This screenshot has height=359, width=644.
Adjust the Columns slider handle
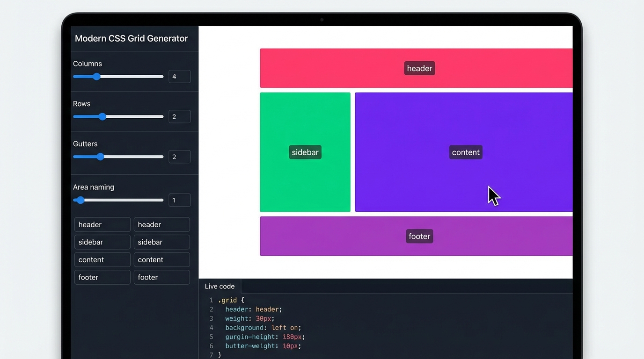coord(96,76)
